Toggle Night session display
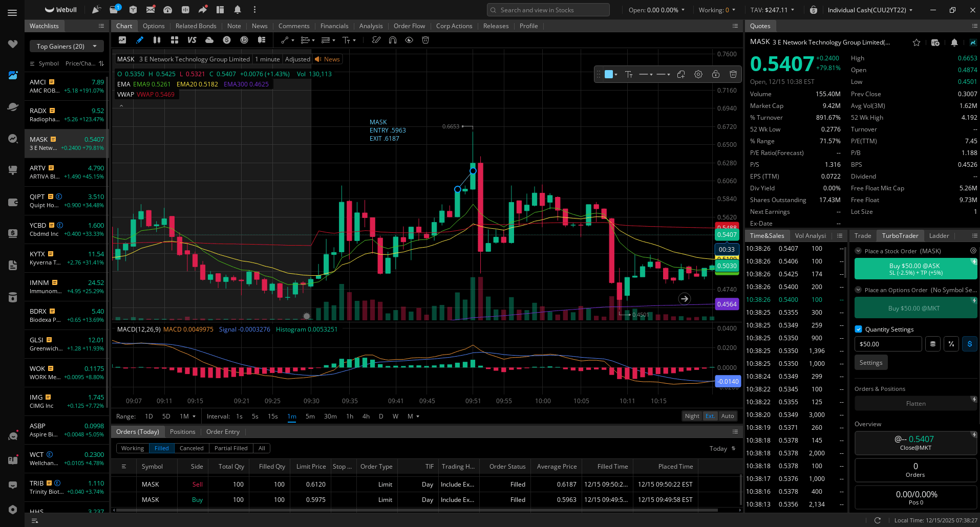The image size is (980, 527). tap(692, 416)
